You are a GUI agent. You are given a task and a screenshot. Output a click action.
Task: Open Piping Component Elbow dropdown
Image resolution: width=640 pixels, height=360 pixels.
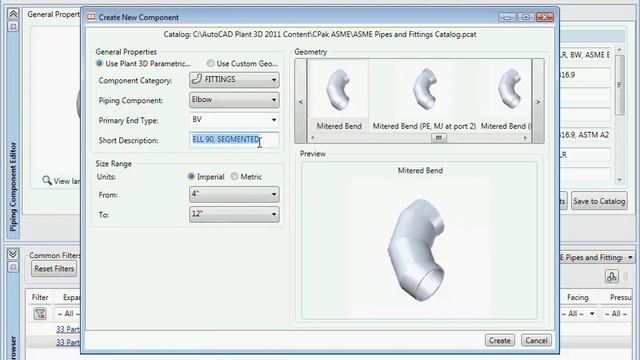[x=234, y=100]
